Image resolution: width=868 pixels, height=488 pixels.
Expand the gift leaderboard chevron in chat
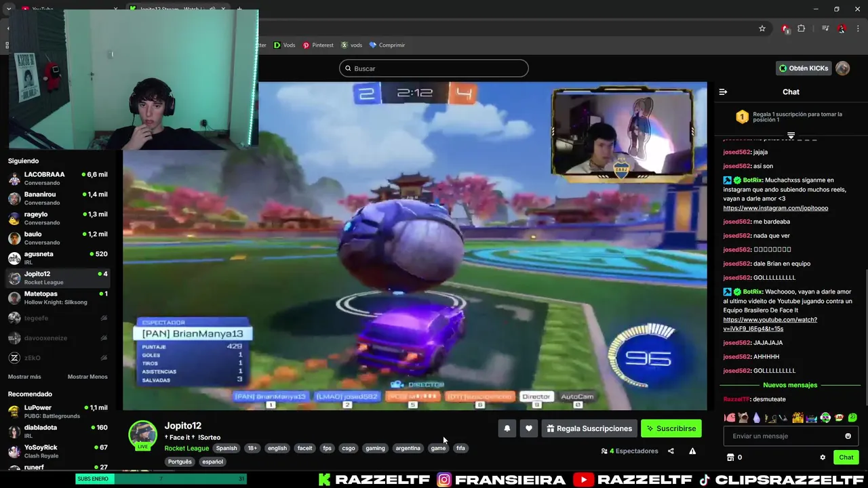[x=791, y=136]
